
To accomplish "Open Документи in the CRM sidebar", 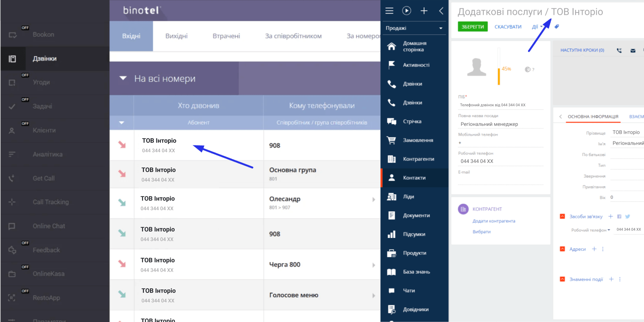I will (x=414, y=216).
